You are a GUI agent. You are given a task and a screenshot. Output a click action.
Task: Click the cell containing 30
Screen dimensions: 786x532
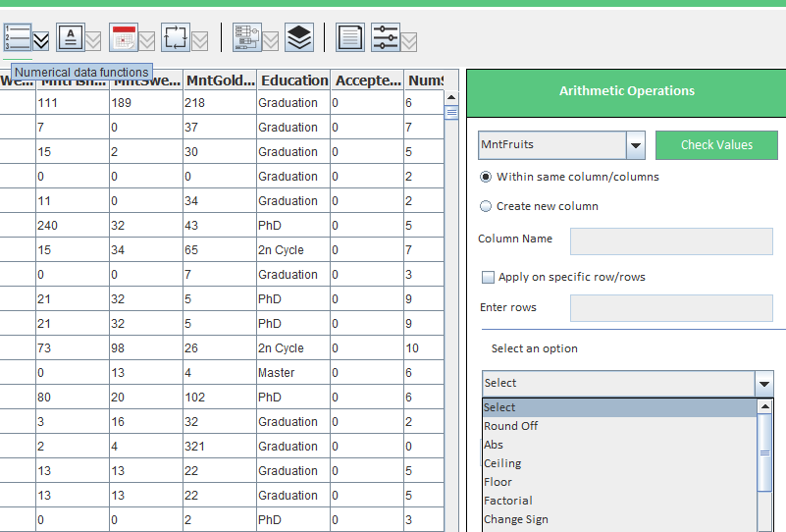[x=220, y=152]
